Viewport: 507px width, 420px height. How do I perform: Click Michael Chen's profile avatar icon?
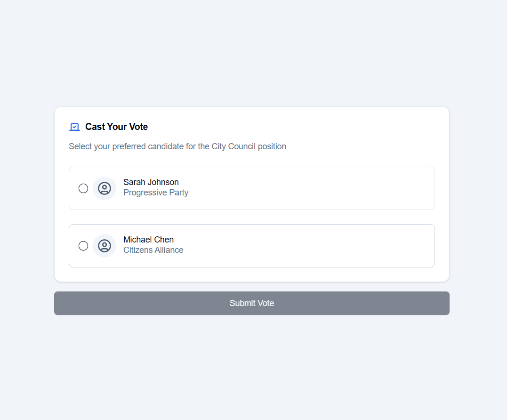[105, 246]
